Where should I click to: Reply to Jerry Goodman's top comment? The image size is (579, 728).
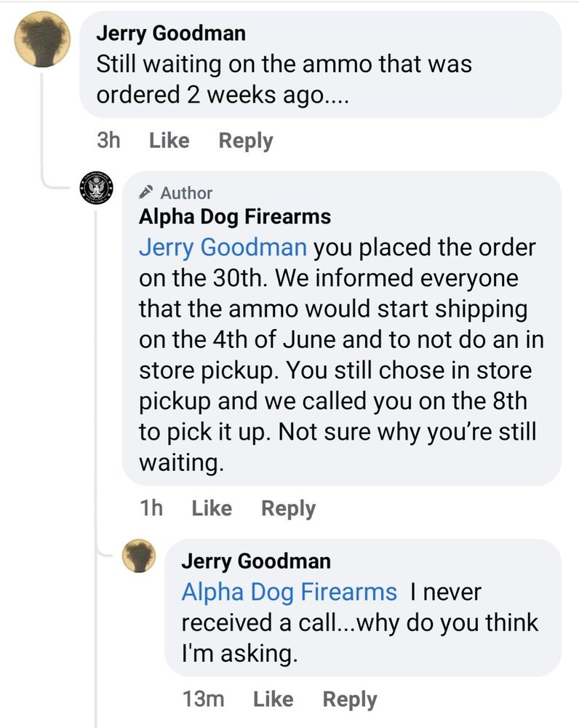pyautogui.click(x=246, y=141)
